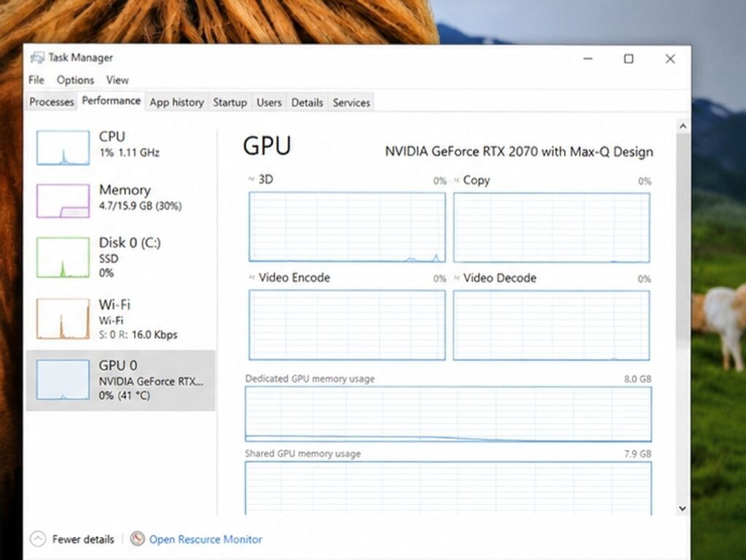Minimize the Task Manager window
This screenshot has width=746, height=560.
coord(588,58)
